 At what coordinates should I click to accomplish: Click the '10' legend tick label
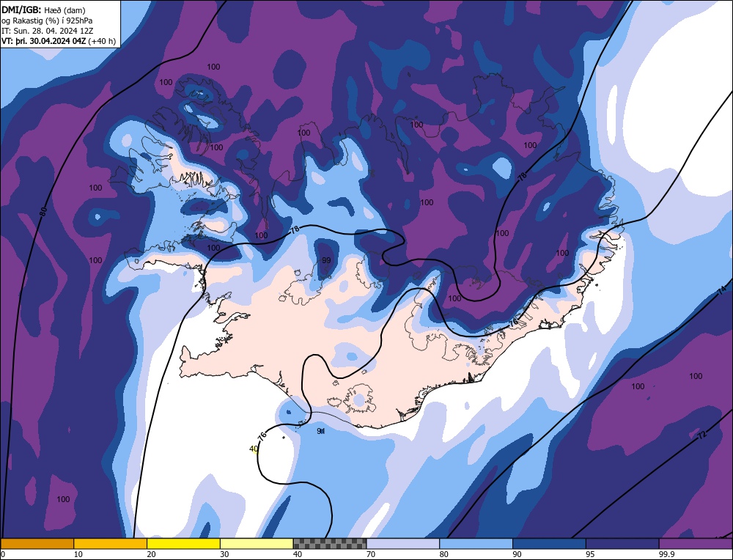point(78,554)
